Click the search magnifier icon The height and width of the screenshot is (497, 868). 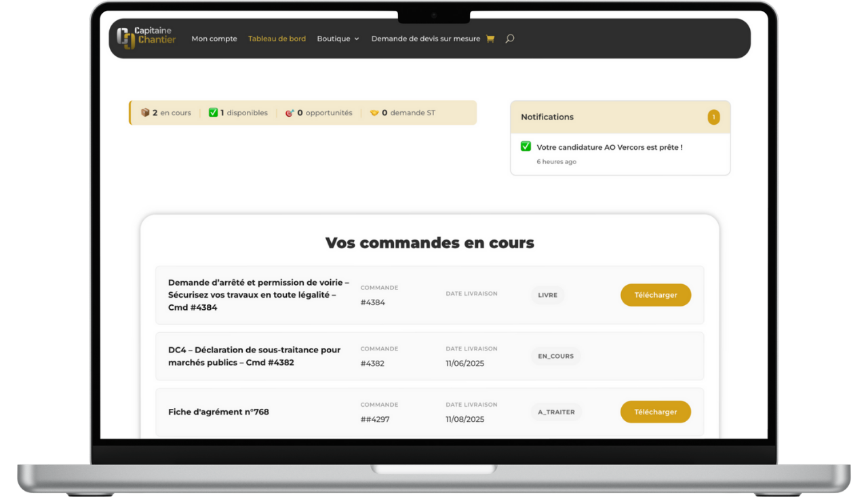coord(510,39)
